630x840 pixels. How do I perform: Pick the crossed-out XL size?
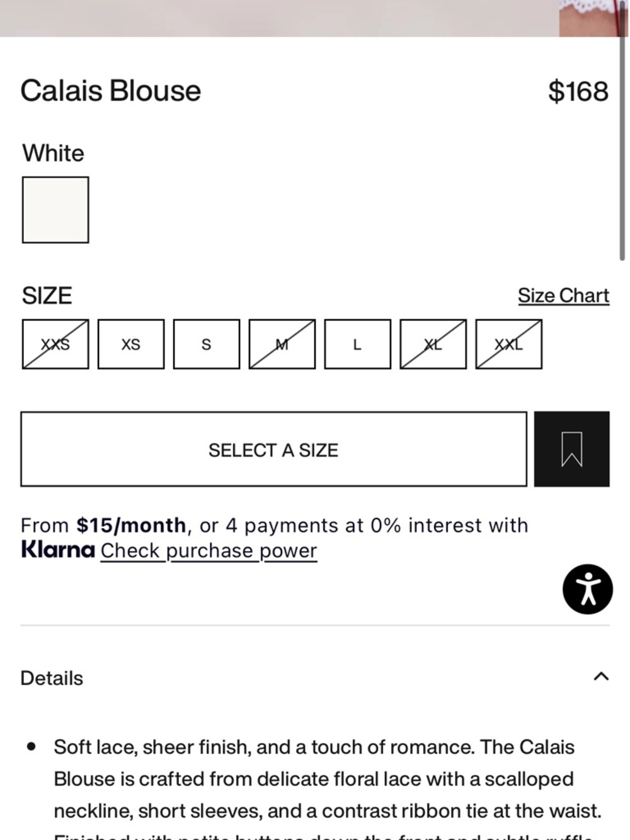point(433,344)
